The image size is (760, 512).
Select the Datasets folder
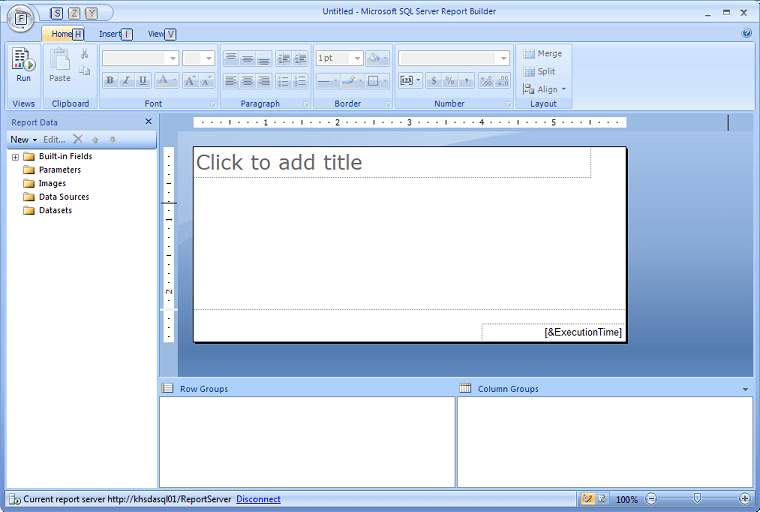48,210
